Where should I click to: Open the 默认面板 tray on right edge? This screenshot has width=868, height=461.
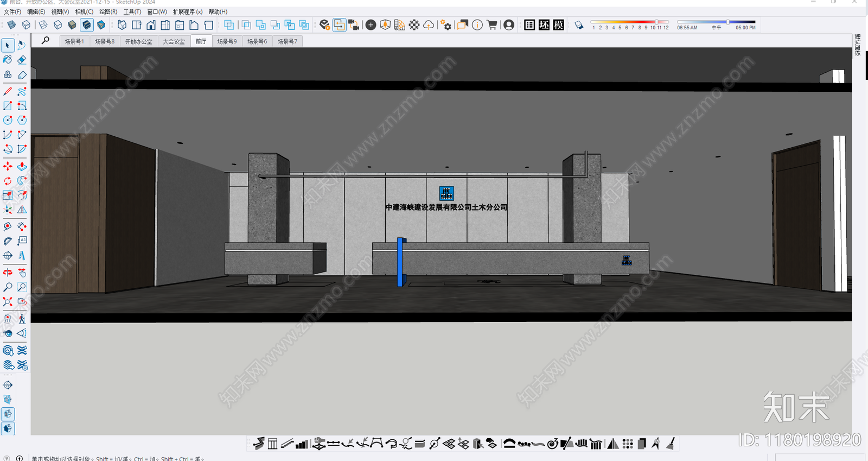pyautogui.click(x=858, y=45)
